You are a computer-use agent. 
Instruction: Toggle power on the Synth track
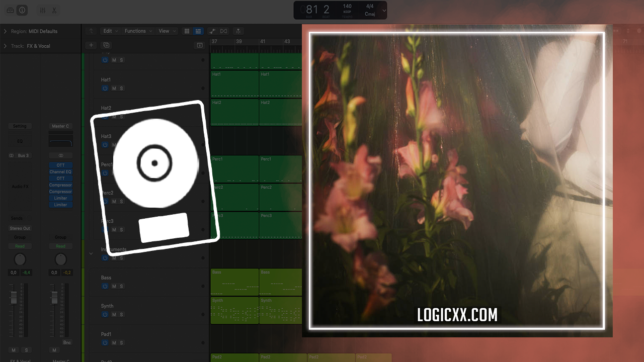tap(105, 315)
